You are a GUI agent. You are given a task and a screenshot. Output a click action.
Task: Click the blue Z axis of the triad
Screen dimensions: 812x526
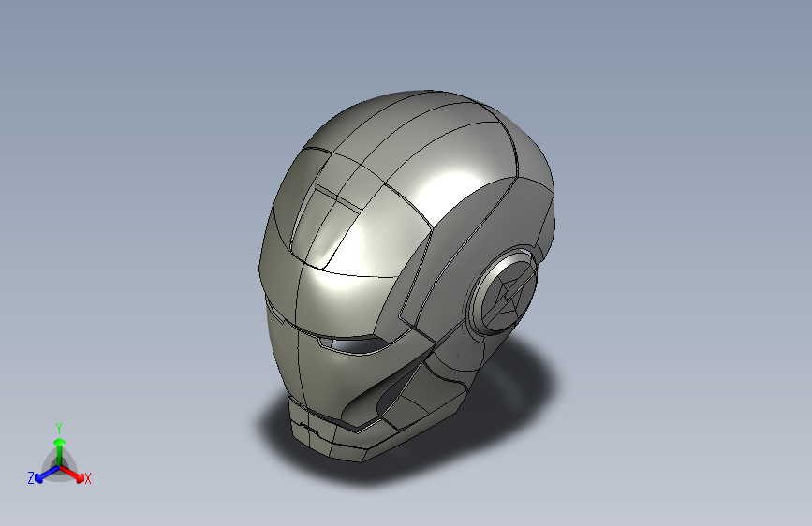pyautogui.click(x=45, y=475)
